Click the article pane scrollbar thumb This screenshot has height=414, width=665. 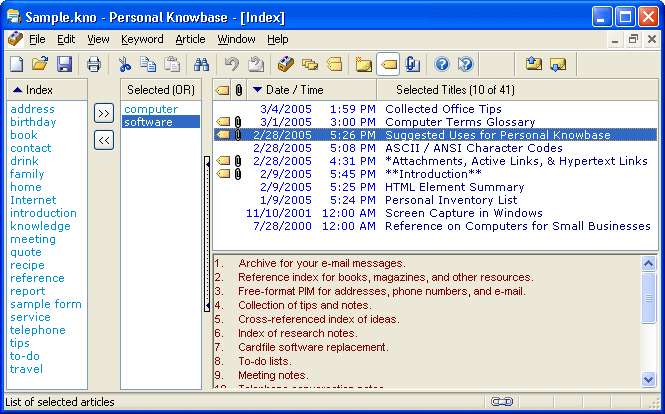(648, 298)
